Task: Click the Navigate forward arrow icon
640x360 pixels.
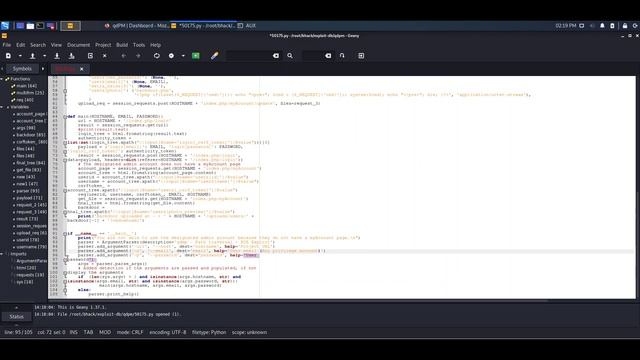Action: click(138, 56)
